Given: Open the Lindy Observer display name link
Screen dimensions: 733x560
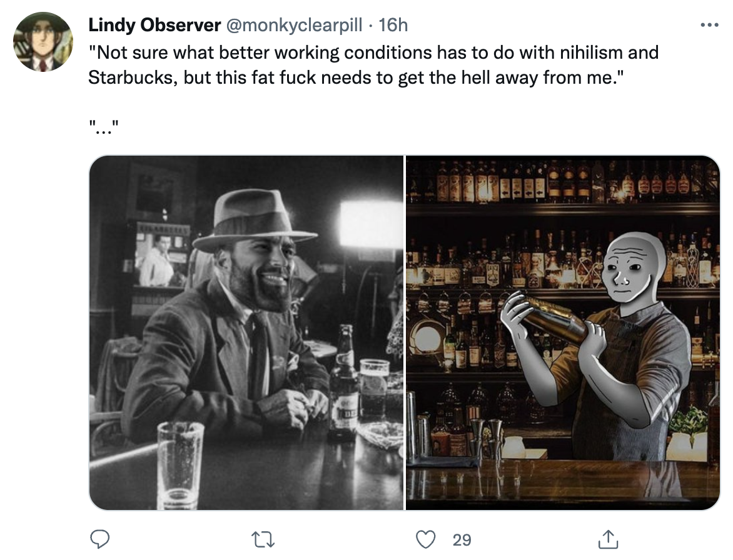Looking at the screenshot, I should point(154,25).
